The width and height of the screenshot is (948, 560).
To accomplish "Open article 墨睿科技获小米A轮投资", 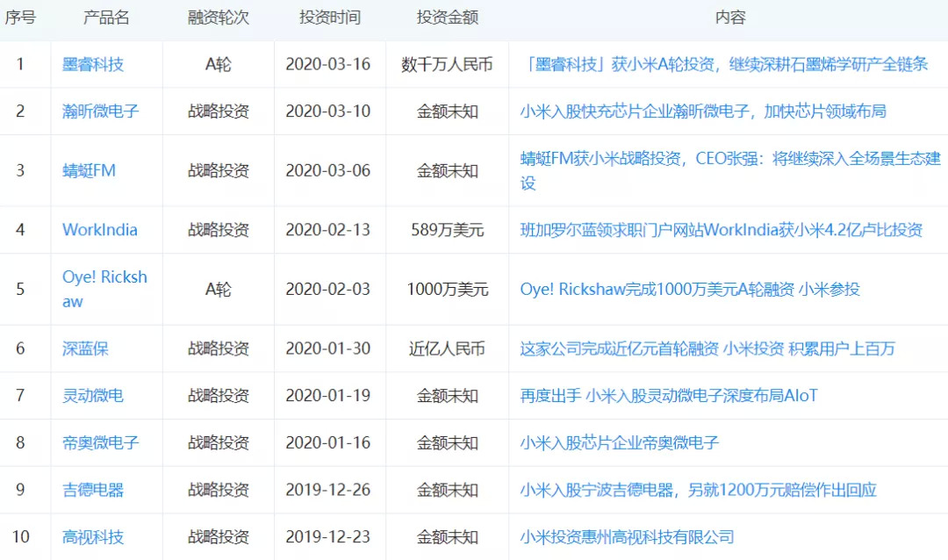I will click(723, 64).
